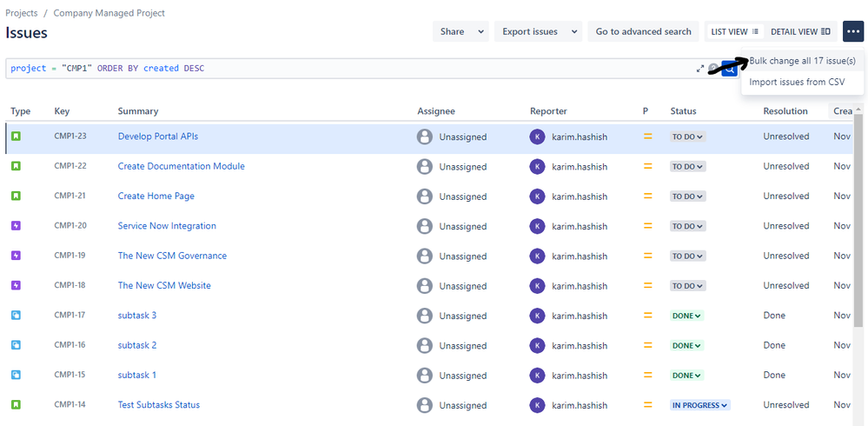Screen dimensions: 868x426
Task: Open TO DO status dropdown for CMP1-19
Action: click(x=687, y=256)
